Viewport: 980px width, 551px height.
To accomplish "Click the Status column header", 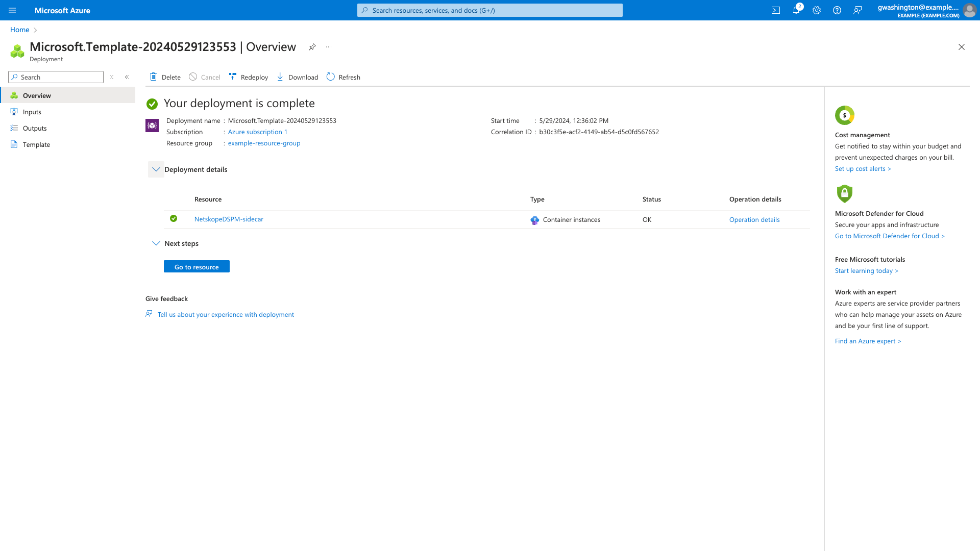I will coord(652,199).
